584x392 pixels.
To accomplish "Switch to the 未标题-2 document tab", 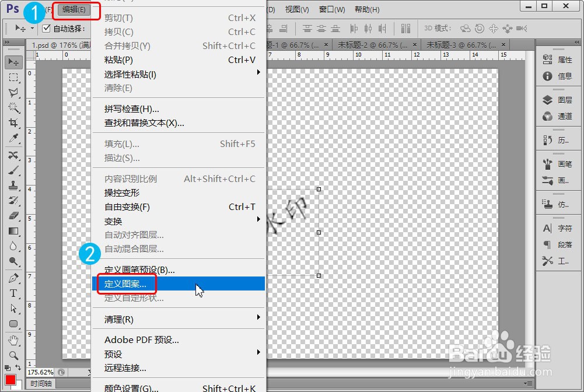I will click(372, 45).
